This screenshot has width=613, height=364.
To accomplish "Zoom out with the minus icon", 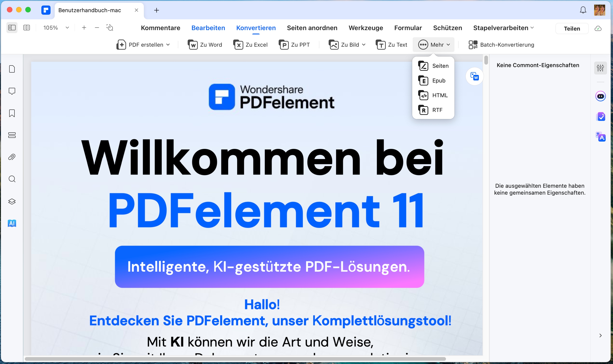I will [97, 28].
